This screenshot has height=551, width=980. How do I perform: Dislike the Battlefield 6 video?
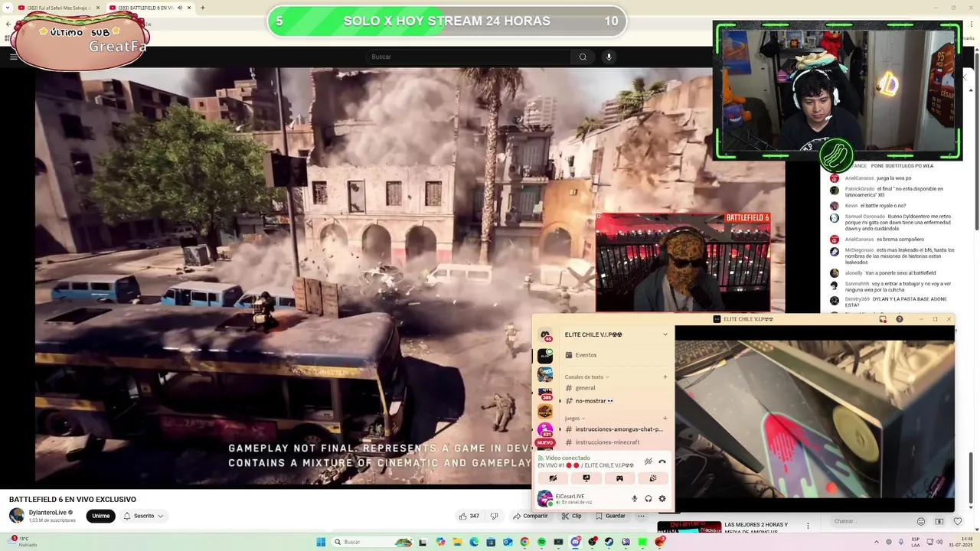(x=494, y=516)
